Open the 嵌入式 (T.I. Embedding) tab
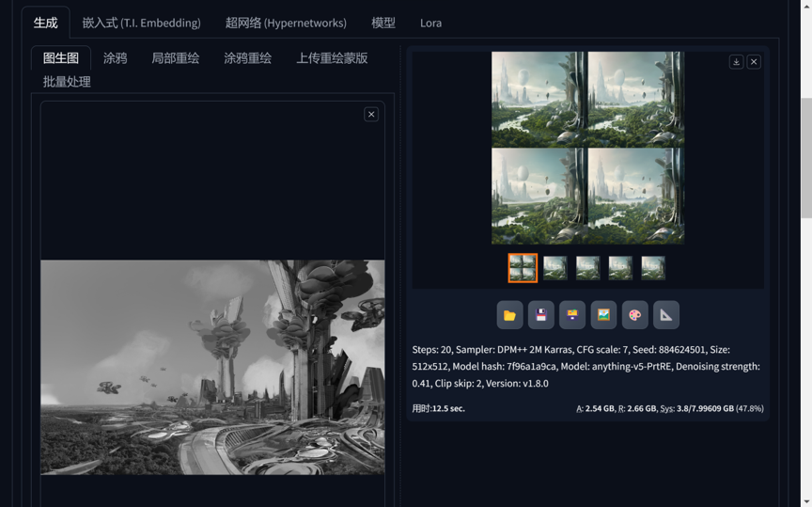 click(x=141, y=23)
